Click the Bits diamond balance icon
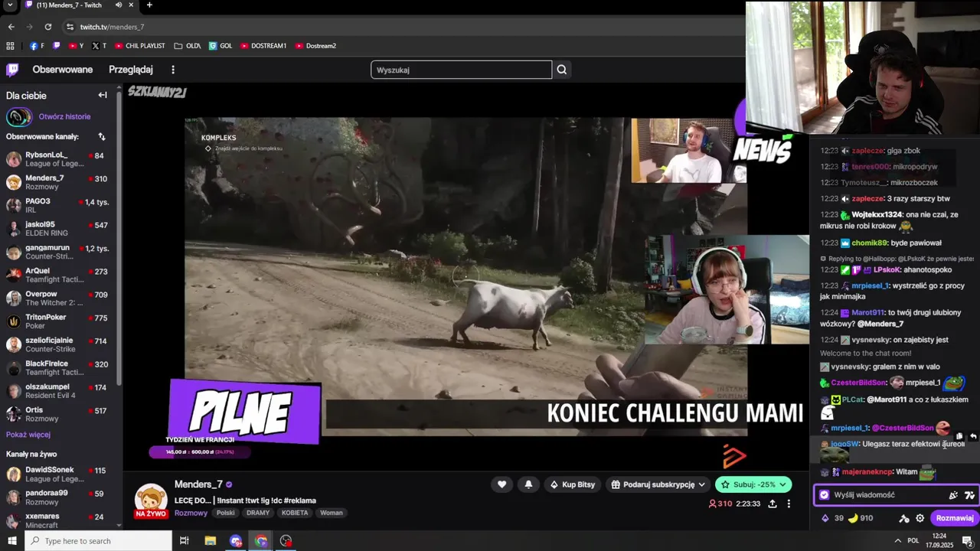This screenshot has height=551, width=980. (x=825, y=518)
